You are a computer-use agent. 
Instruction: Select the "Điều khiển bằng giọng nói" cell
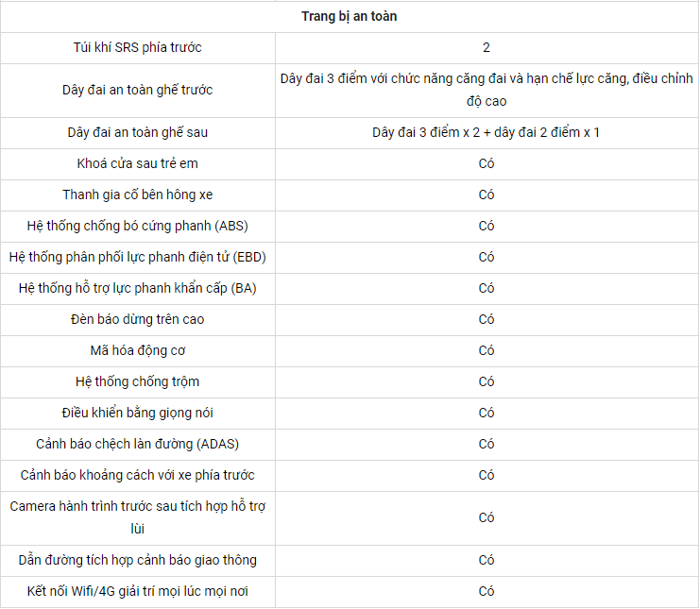pyautogui.click(x=138, y=413)
